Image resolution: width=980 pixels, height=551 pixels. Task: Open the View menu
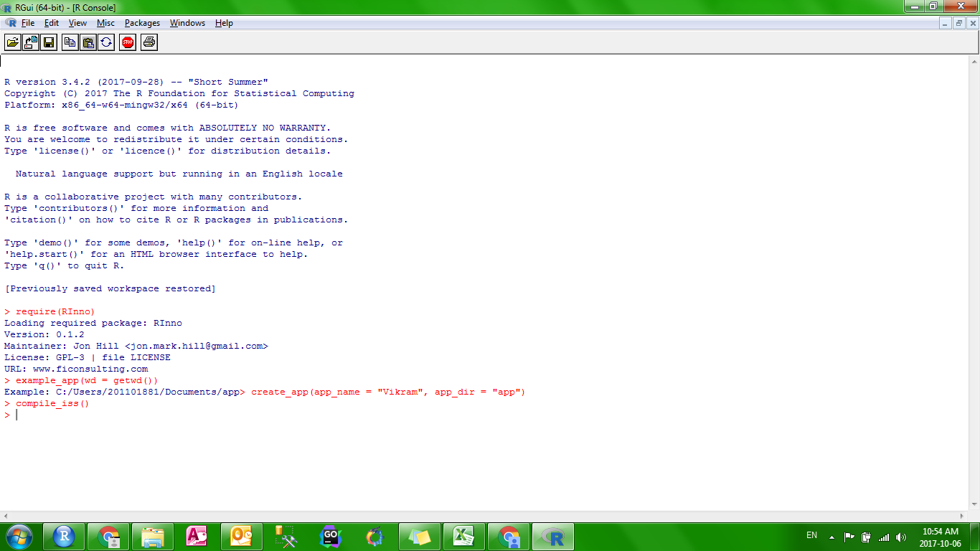[x=77, y=23]
